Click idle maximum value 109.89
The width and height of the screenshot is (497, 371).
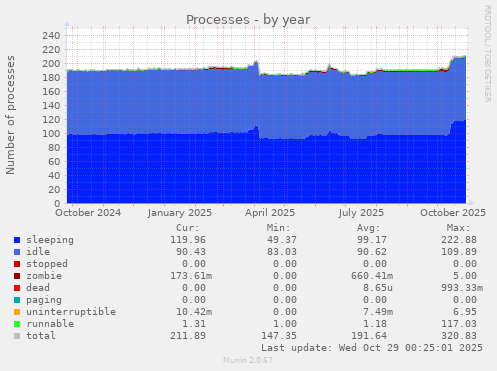(459, 252)
